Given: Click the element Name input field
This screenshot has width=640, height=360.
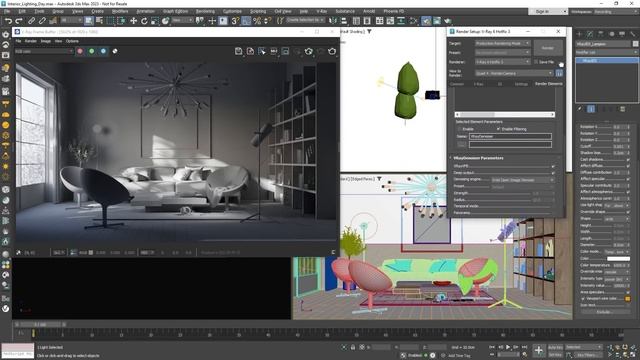Looking at the screenshot, I should 510,136.
